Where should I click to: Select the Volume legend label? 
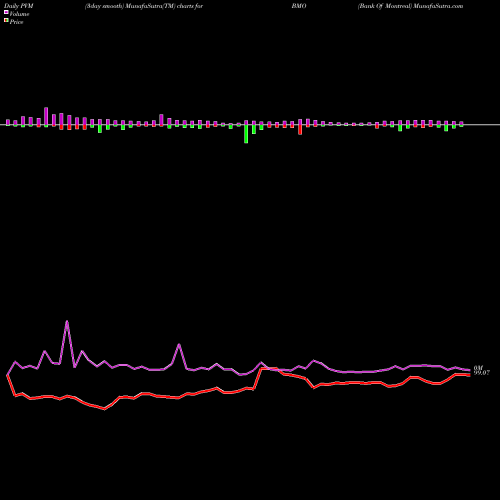[19, 14]
